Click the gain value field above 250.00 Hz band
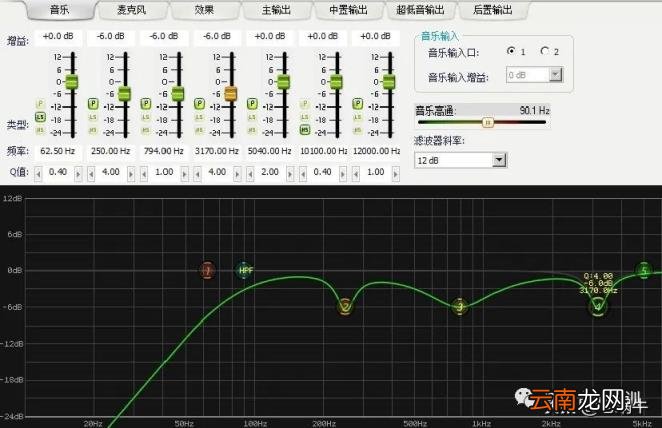Image resolution: width=662 pixels, height=428 pixels. pos(111,37)
